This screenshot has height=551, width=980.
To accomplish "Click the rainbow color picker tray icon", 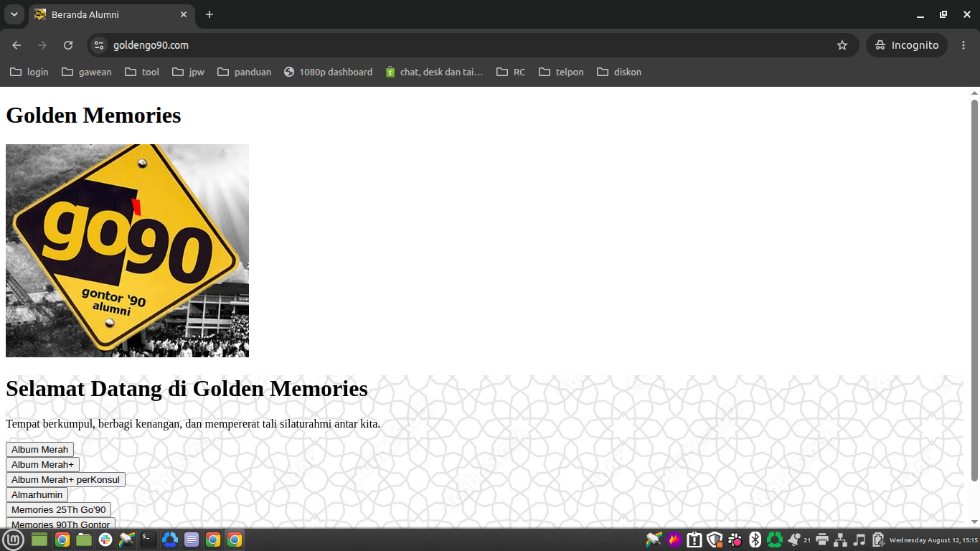I will (654, 540).
